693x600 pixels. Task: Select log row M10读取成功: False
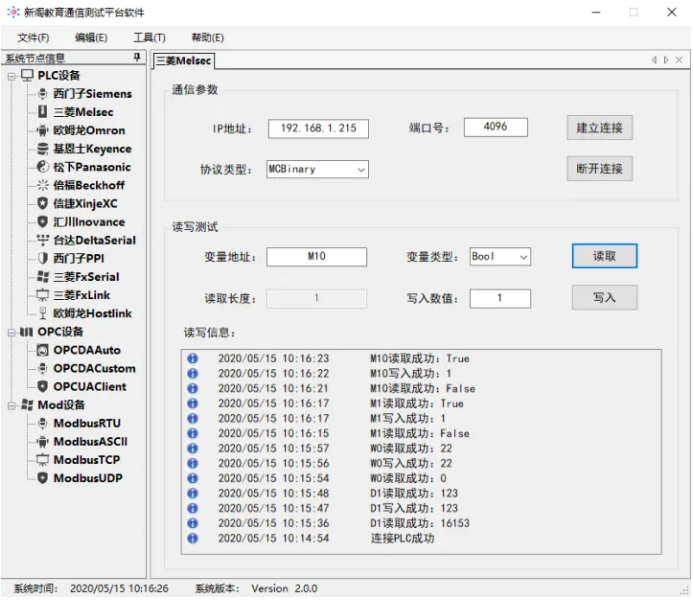pyautogui.click(x=421, y=388)
